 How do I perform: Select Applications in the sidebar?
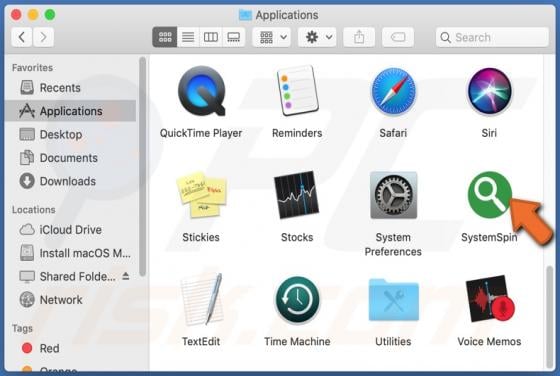click(x=70, y=111)
